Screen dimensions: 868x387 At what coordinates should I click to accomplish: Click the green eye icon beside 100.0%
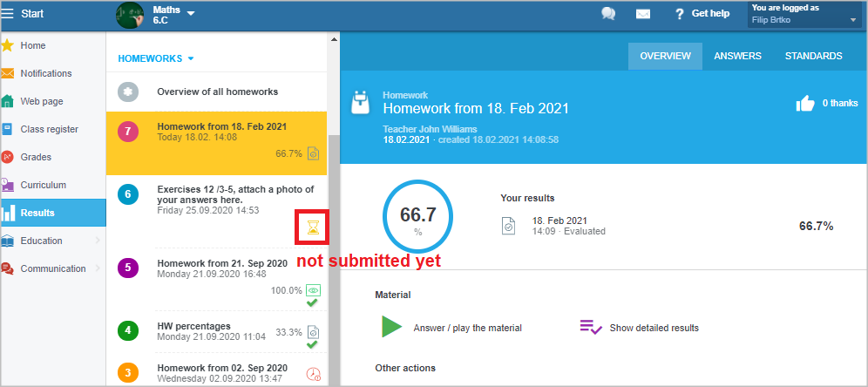click(314, 290)
